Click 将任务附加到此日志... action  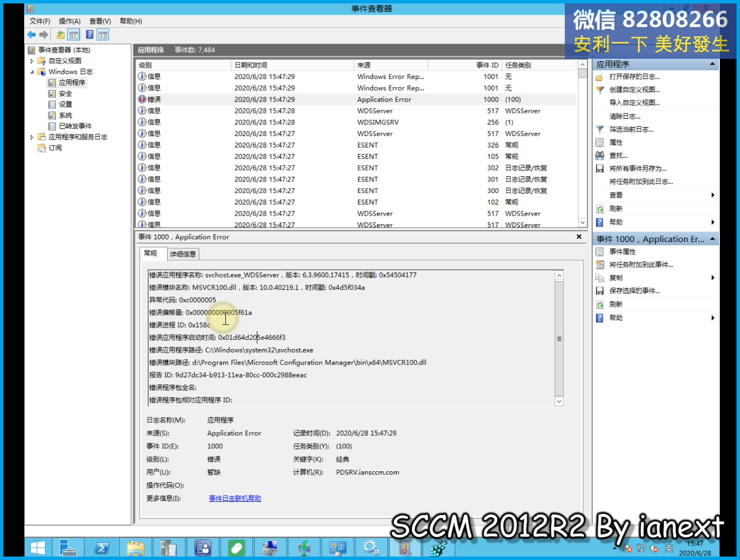641,182
